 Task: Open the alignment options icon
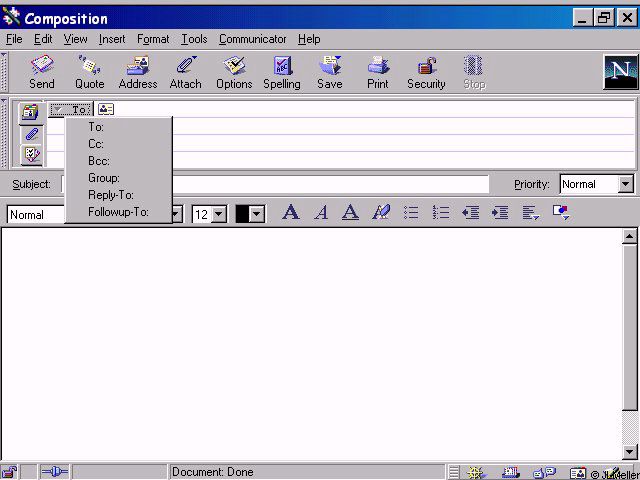click(x=531, y=212)
